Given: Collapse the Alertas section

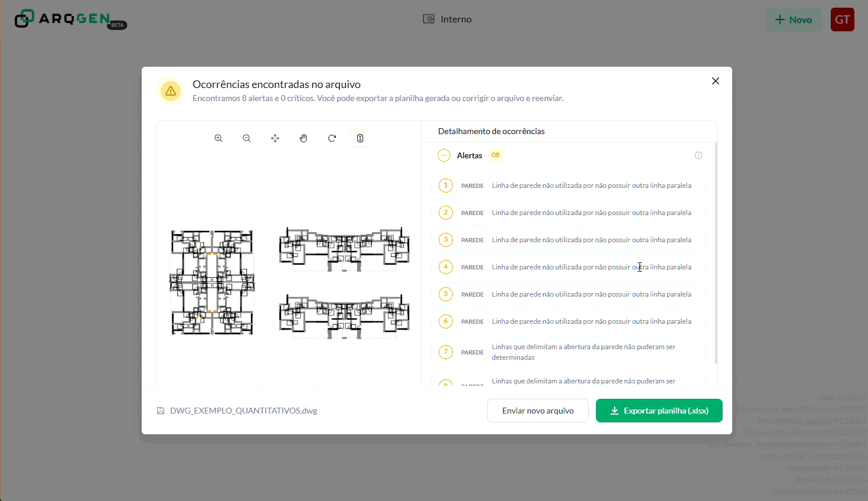Looking at the screenshot, I should pyautogui.click(x=444, y=155).
